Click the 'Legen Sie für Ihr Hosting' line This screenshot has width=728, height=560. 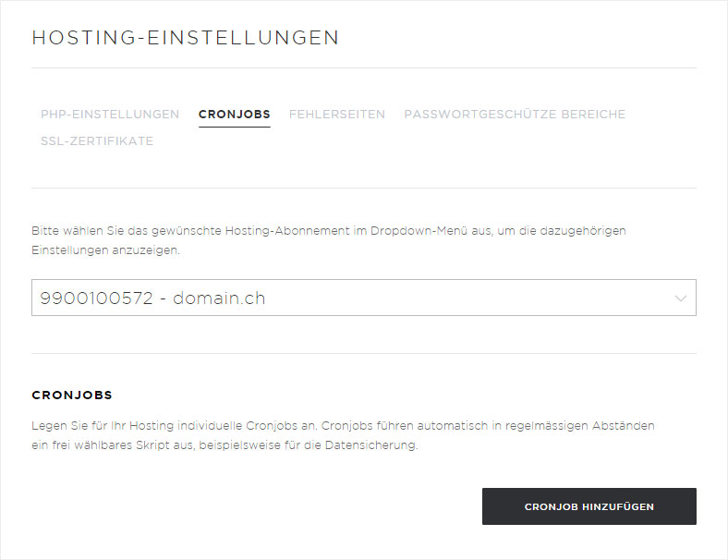tap(343, 426)
